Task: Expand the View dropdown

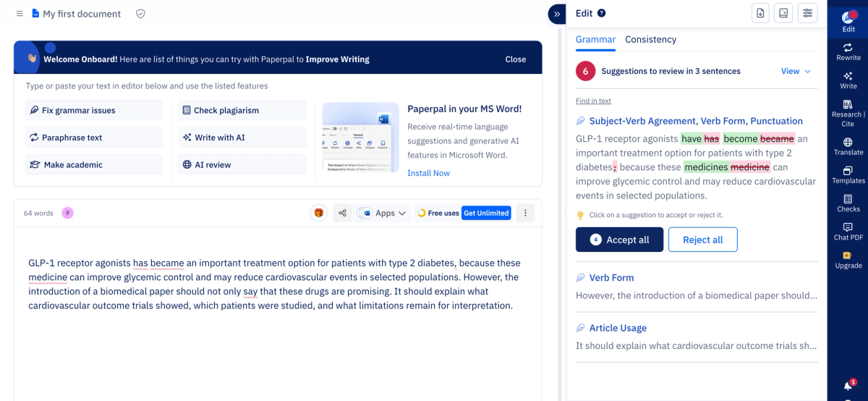Action: coord(796,71)
